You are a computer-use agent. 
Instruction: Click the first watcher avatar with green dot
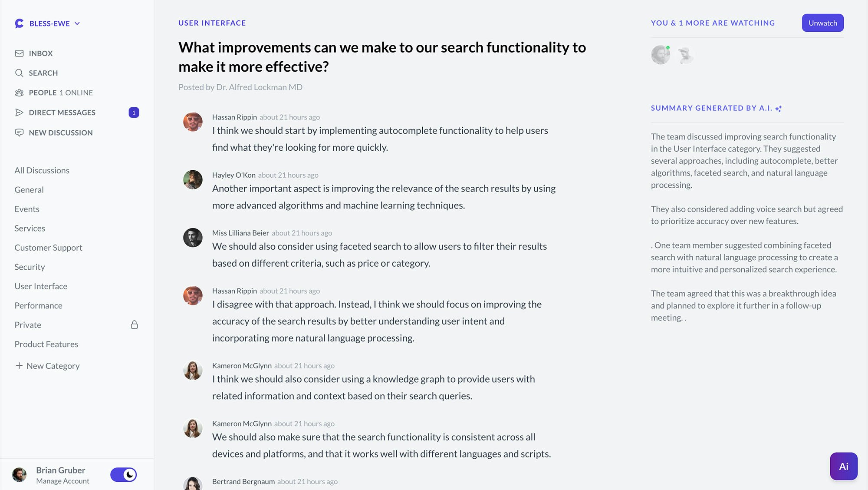(x=661, y=55)
